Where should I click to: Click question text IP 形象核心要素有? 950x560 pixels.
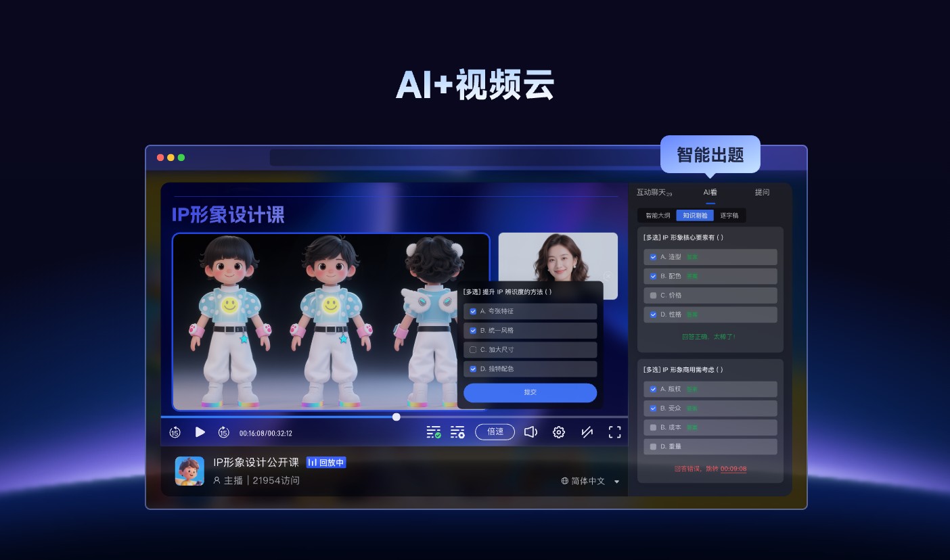click(683, 237)
